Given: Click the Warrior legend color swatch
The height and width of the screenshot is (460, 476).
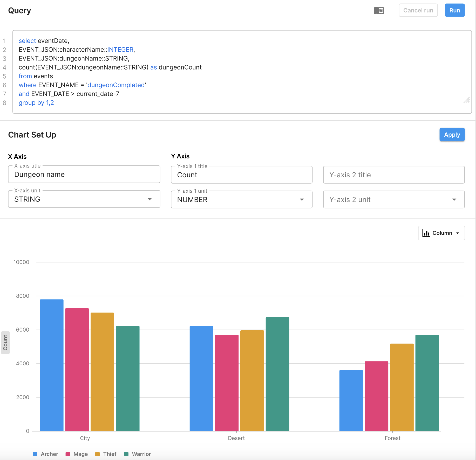Looking at the screenshot, I should pos(126,454).
